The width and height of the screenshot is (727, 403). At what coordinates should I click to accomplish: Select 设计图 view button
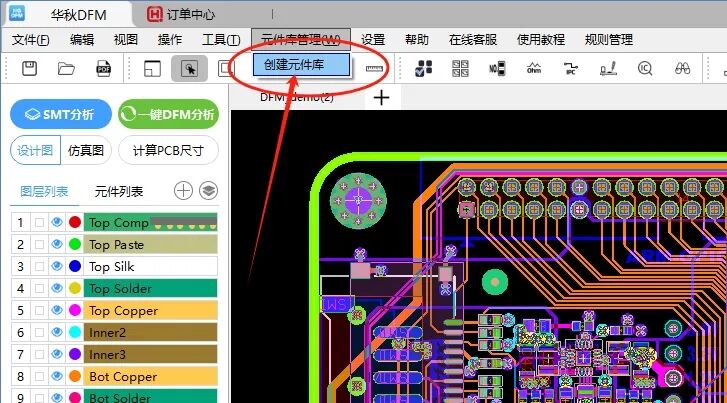[x=36, y=150]
